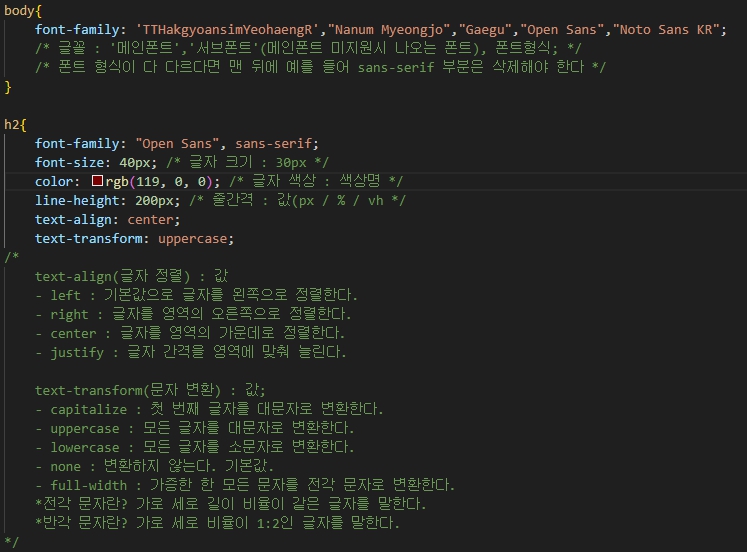Click the 'font-size' property name

(x=69, y=162)
